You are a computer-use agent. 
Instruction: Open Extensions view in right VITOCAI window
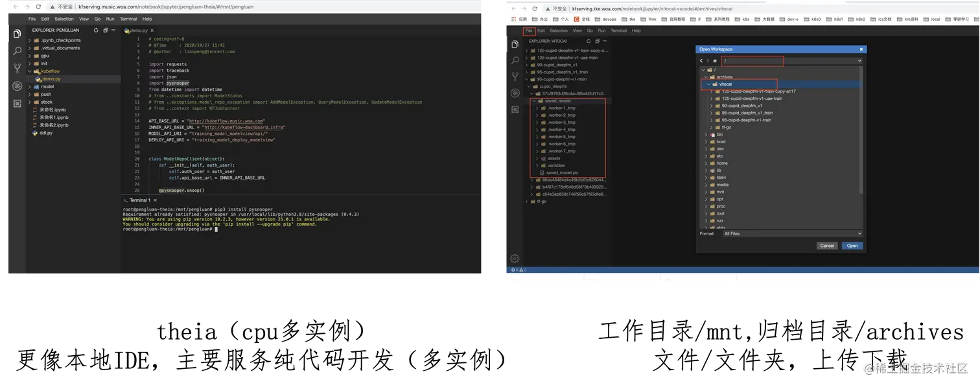pyautogui.click(x=515, y=110)
